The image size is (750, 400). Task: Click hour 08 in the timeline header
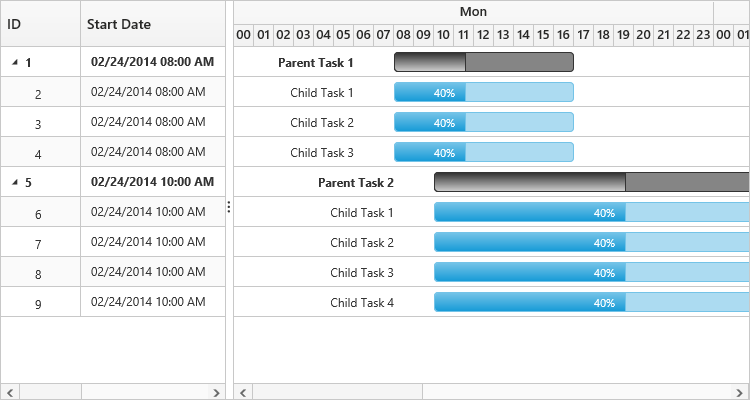403,35
